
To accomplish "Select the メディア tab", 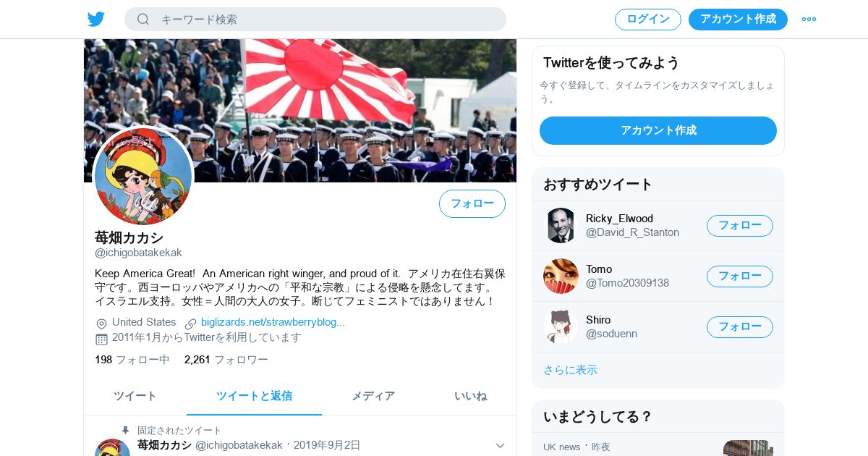I will (x=373, y=396).
